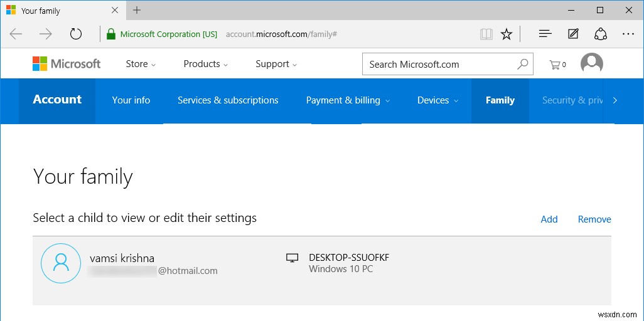
Task: Click the Search Microsoft.com input field
Action: 439,64
